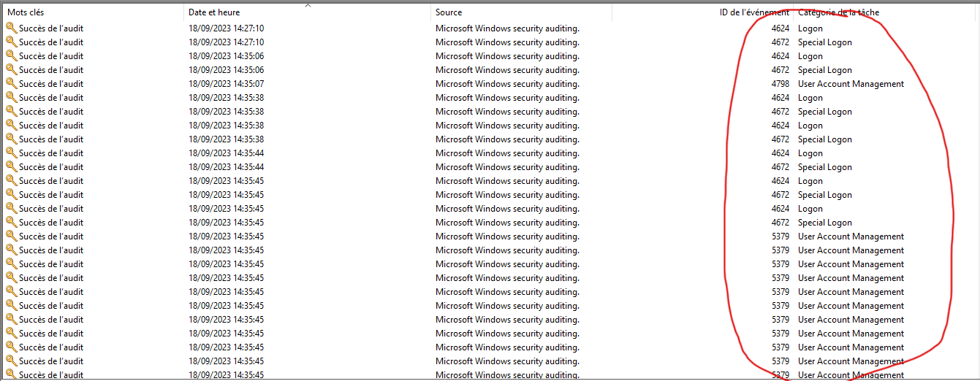Image resolution: width=980 pixels, height=381 pixels.
Task: Click 'Logon' category in the 14:35:06 row
Action: 810,56
